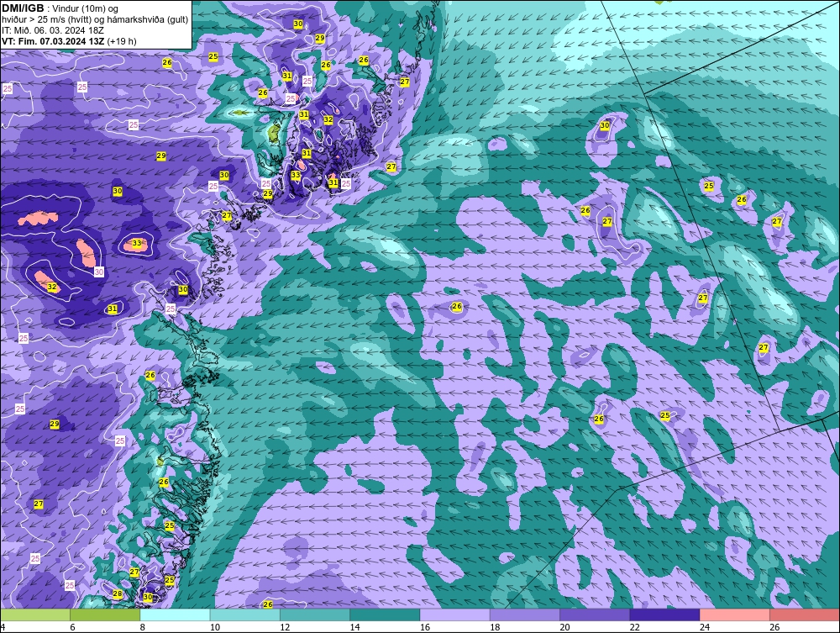Click the teal 12–14 legend swatch
The width and height of the screenshot is (840, 633).
point(315,615)
